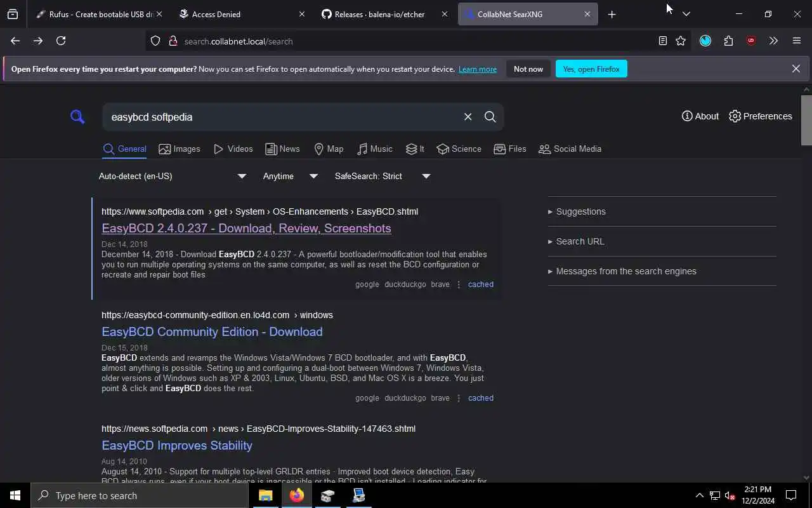Click in the easybcd softpedia search field
Viewport: 812px width, 508px height.
[x=282, y=117]
